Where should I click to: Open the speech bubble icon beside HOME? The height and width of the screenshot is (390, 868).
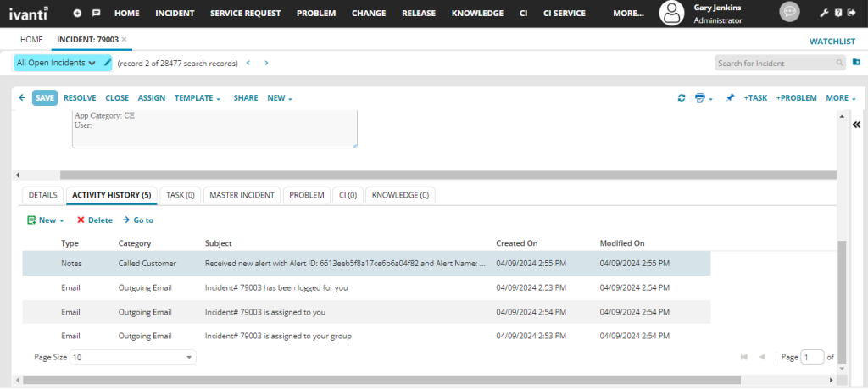97,13
